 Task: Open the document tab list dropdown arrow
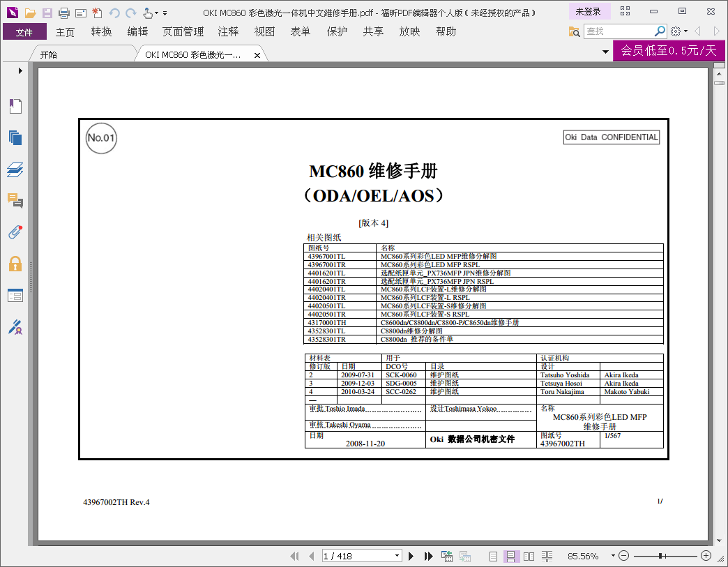tap(605, 52)
